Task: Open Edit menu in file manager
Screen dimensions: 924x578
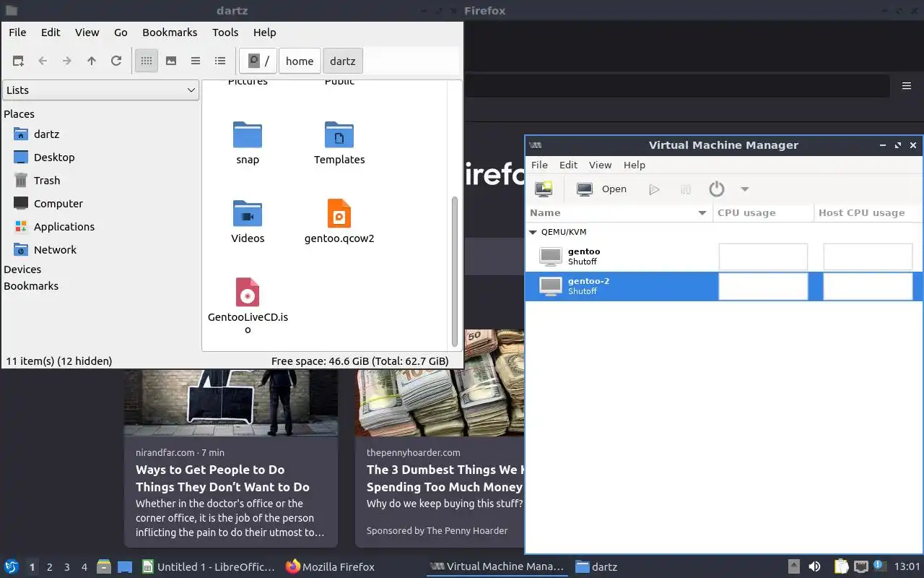Action: 51,33
